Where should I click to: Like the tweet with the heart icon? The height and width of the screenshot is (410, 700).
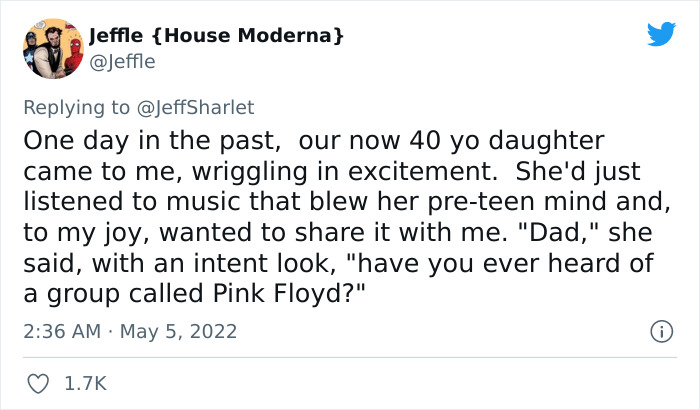click(x=38, y=383)
